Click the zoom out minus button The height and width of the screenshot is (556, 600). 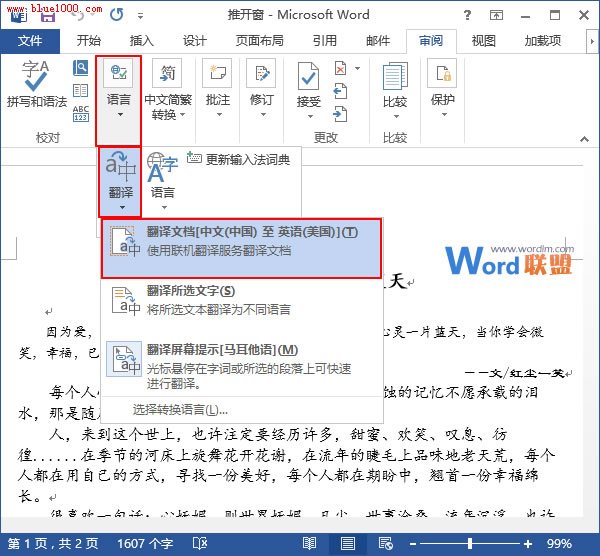pyautogui.click(x=412, y=543)
